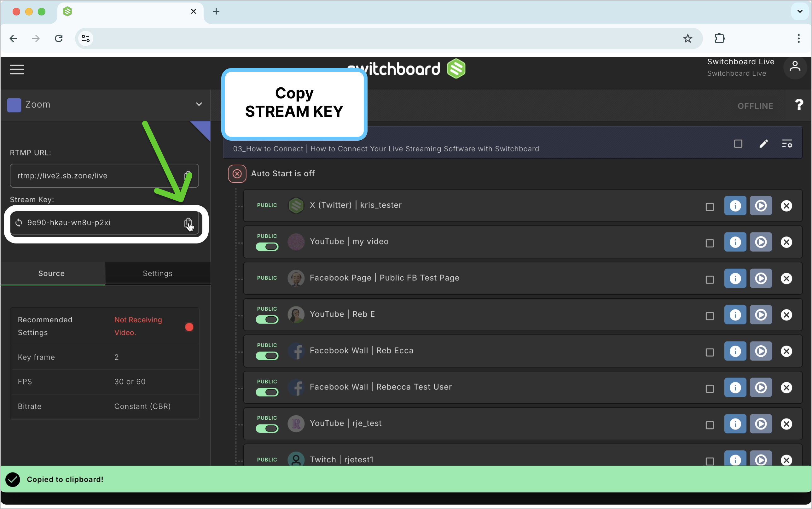
Task: Reload the page
Action: tap(59, 38)
